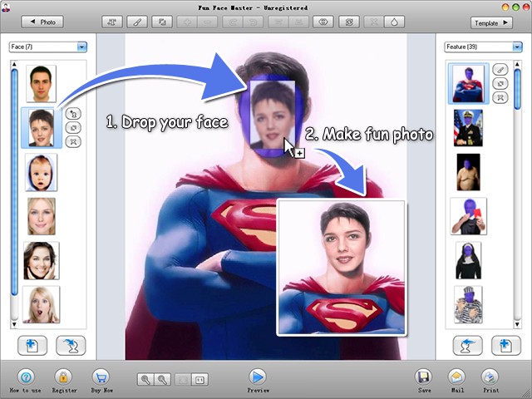Click the Print icon
The width and height of the screenshot is (532, 399).
click(x=490, y=377)
